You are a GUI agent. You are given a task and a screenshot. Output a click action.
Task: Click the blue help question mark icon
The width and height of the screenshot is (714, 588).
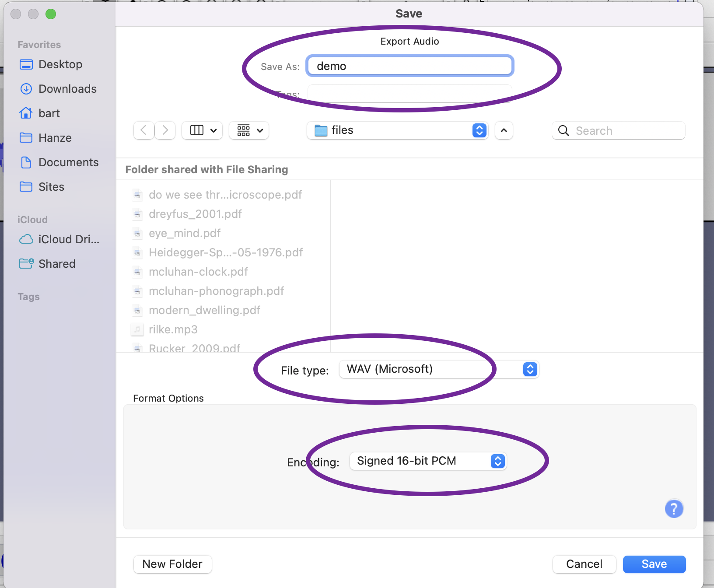pos(674,509)
